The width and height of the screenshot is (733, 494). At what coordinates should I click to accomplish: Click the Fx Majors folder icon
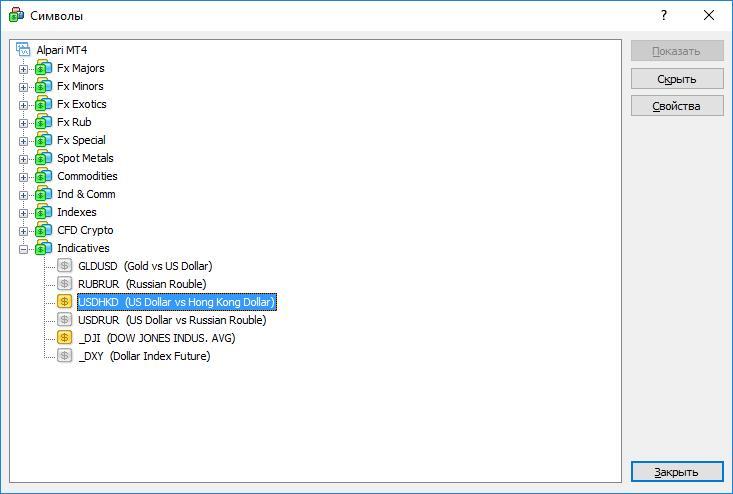(x=43, y=68)
